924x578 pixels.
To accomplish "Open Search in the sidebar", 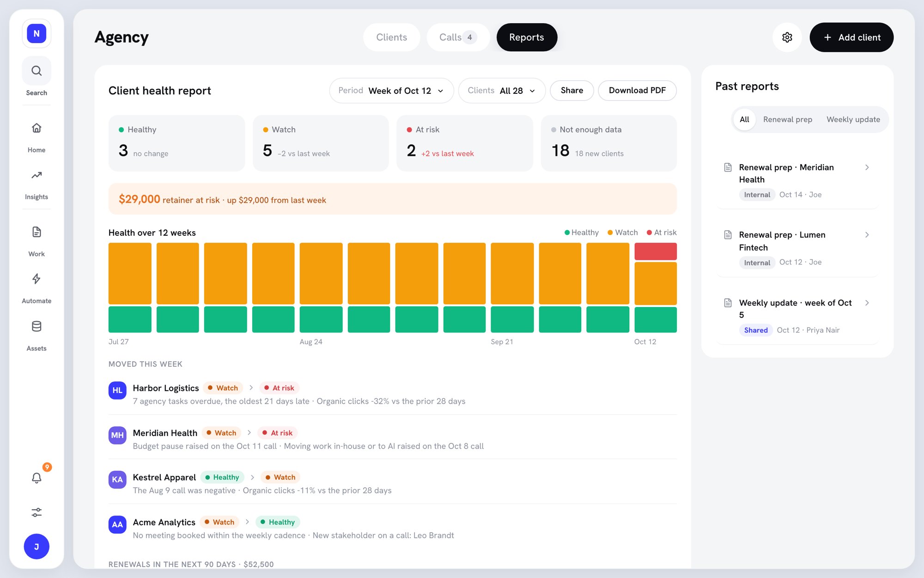I will point(36,71).
